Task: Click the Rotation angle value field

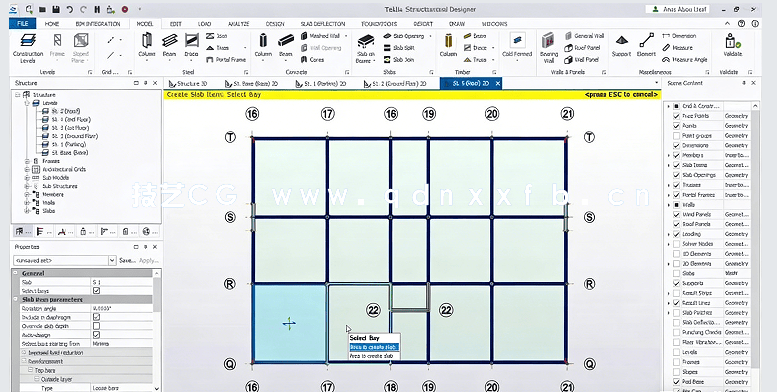Action: (121, 308)
